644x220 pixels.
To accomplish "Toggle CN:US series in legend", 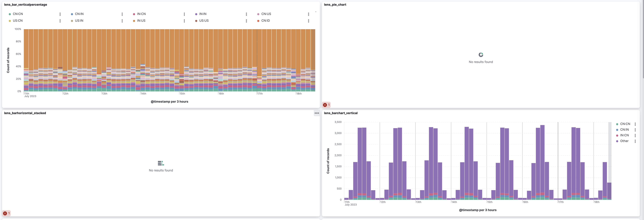I will (266, 14).
